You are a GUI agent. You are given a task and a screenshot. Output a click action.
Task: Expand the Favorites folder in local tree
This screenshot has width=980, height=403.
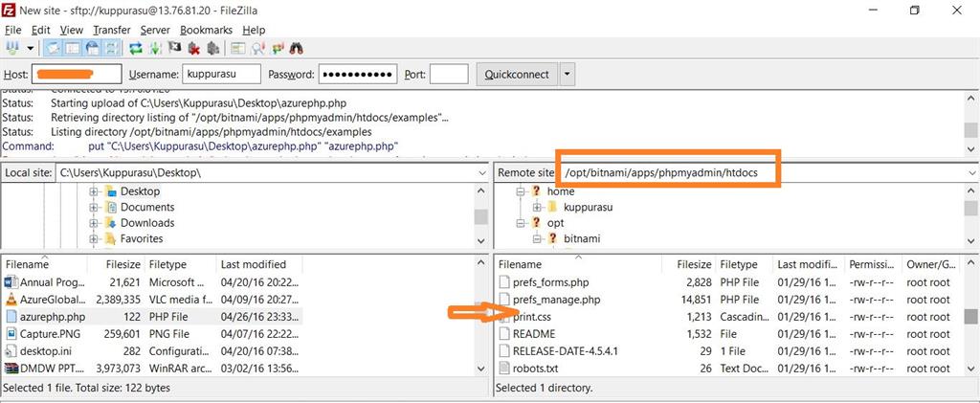tap(94, 238)
